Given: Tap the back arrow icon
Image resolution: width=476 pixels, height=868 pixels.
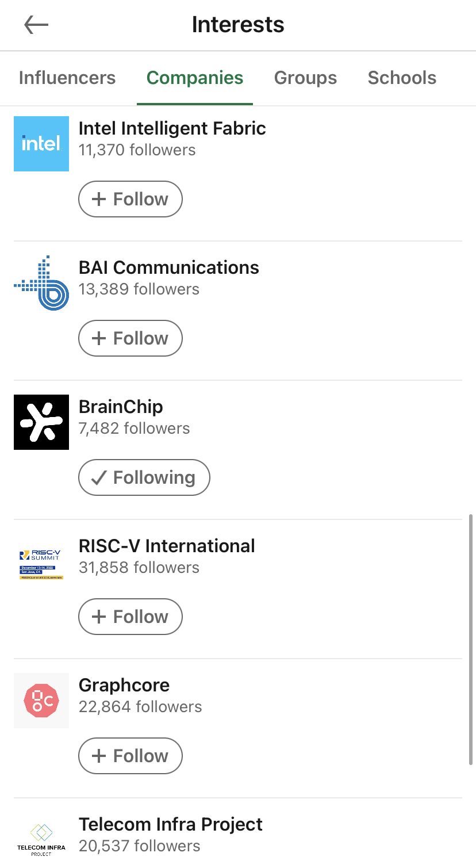Looking at the screenshot, I should [36, 25].
